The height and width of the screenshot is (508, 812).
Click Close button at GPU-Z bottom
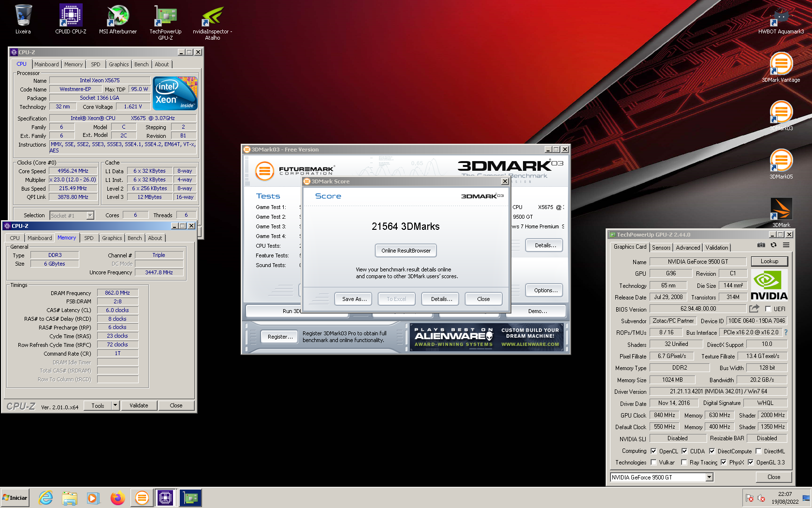click(774, 477)
